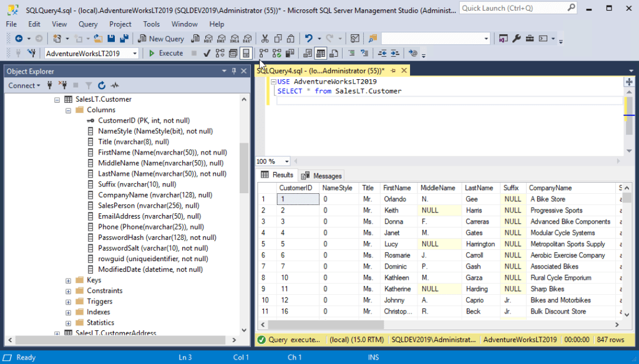Switch output to Results to File
Image resolution: width=639 pixels, height=364 pixels.
334,54
